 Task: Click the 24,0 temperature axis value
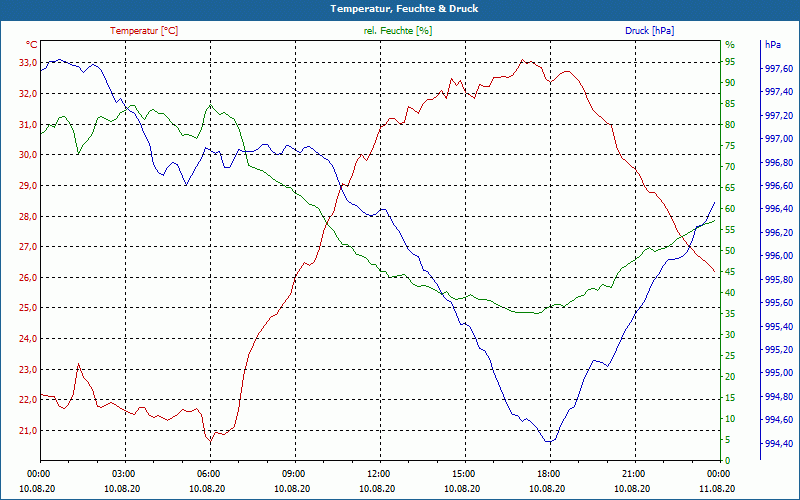click(x=28, y=339)
